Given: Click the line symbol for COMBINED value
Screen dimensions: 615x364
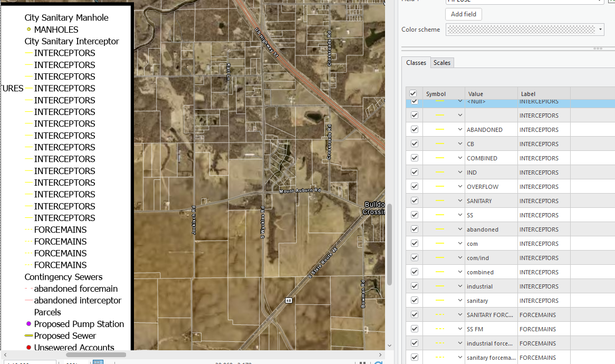Looking at the screenshot, I should 440,158.
